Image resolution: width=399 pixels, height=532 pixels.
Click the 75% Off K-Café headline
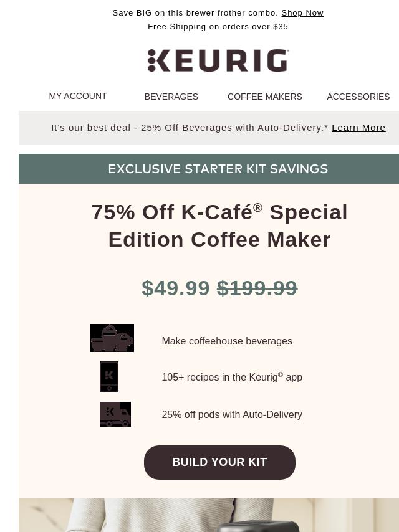coord(219,226)
